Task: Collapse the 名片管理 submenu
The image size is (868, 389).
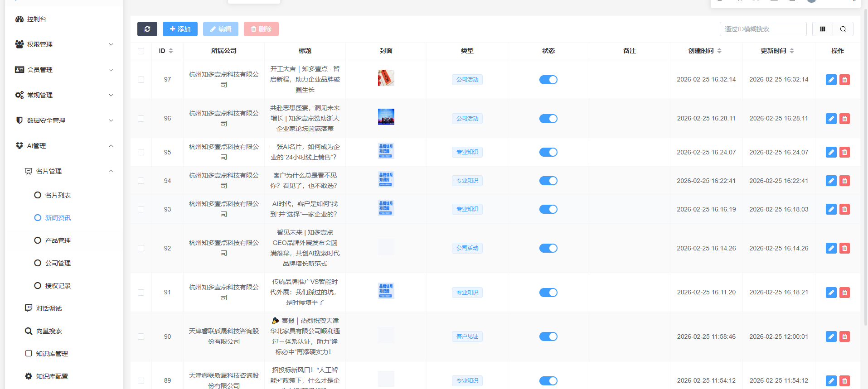Action: [68, 171]
